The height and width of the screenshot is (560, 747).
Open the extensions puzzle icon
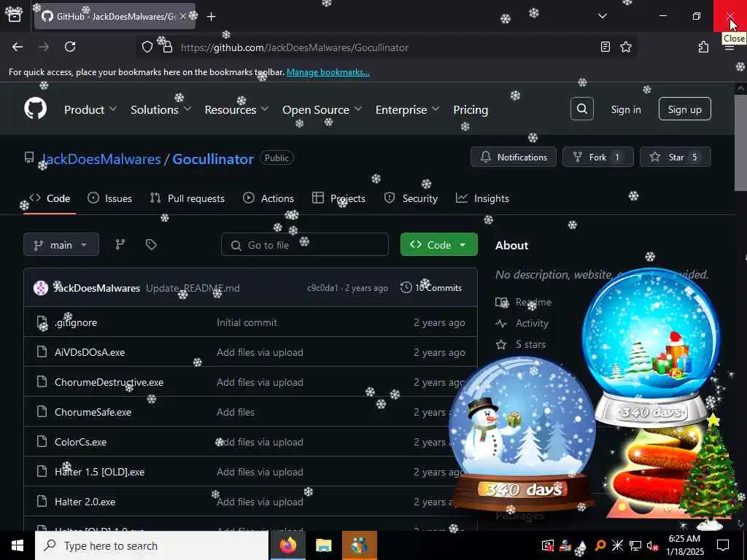(x=703, y=47)
